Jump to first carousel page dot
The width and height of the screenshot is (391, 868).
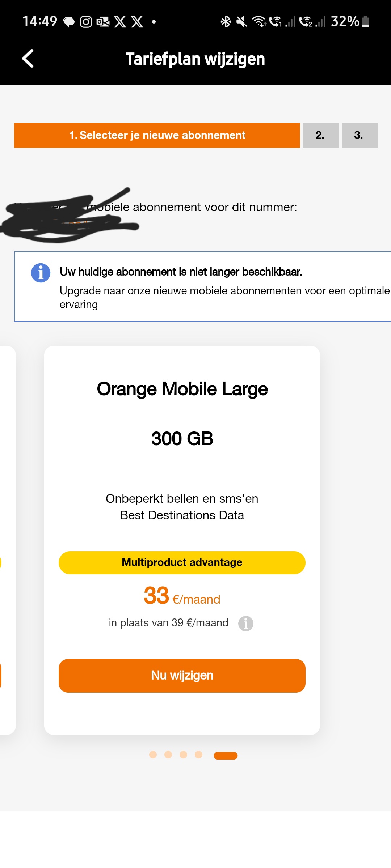[153, 754]
